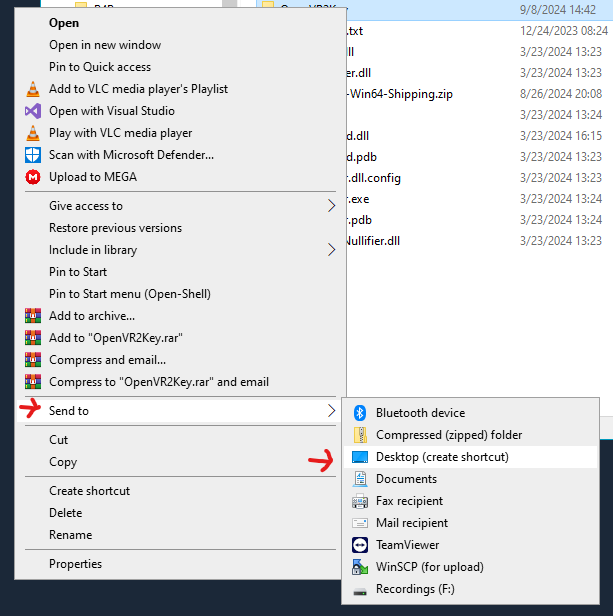
Task: Select Restore previous versions
Action: pyautogui.click(x=115, y=228)
